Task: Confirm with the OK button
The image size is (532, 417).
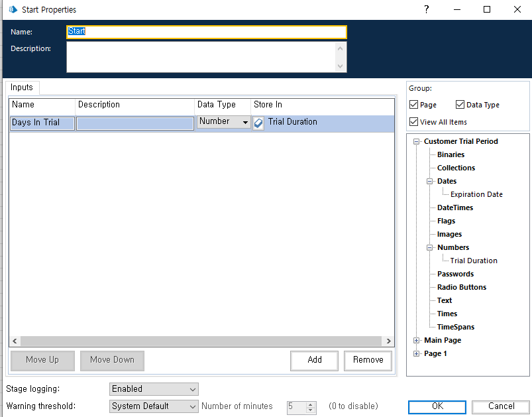Action: click(x=437, y=406)
